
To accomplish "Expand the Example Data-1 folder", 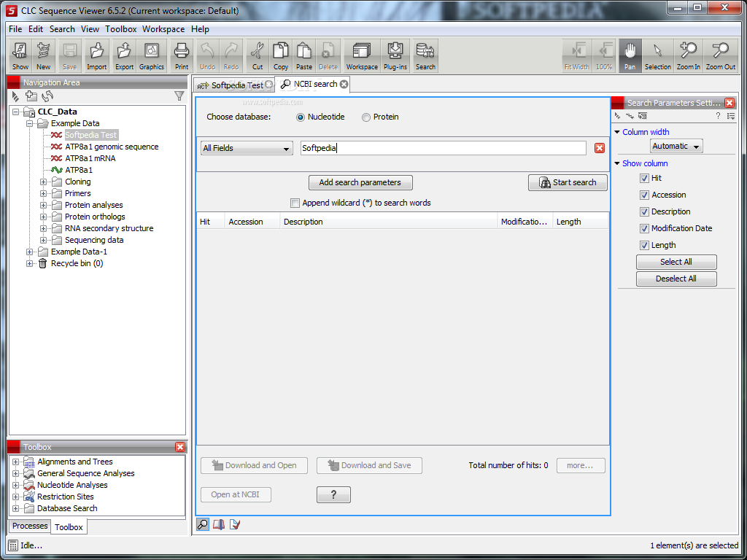I will point(29,252).
